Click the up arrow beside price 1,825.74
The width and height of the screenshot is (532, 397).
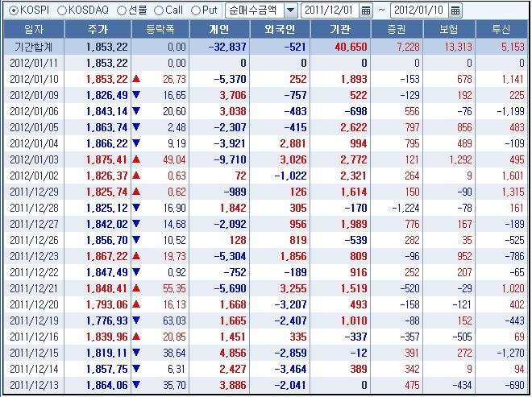coord(136,192)
